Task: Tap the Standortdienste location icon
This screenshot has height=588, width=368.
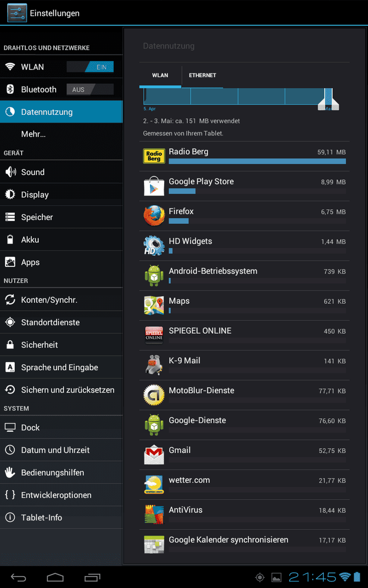Action: coord(10,322)
